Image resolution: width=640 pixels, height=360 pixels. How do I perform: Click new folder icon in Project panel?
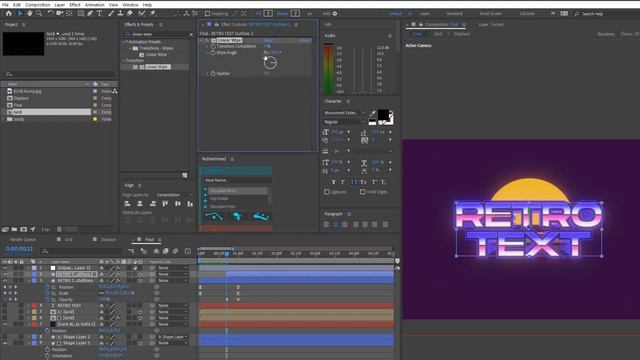coord(14,229)
